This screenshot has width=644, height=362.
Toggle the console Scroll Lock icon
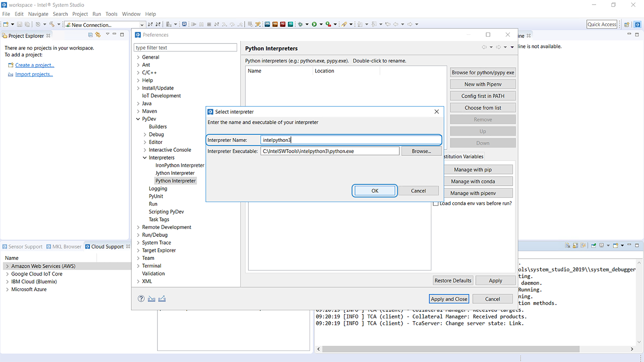point(575,246)
